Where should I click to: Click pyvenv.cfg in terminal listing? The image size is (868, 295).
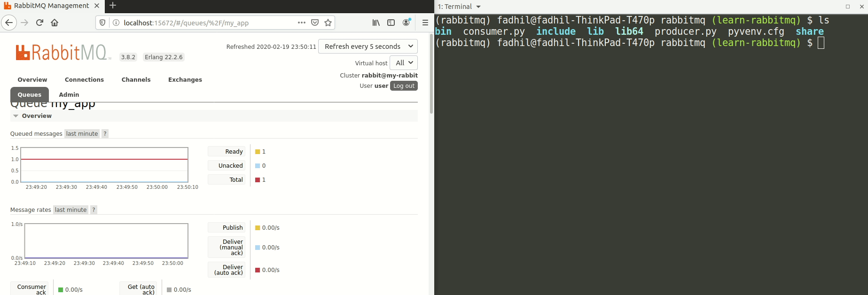pyautogui.click(x=756, y=31)
